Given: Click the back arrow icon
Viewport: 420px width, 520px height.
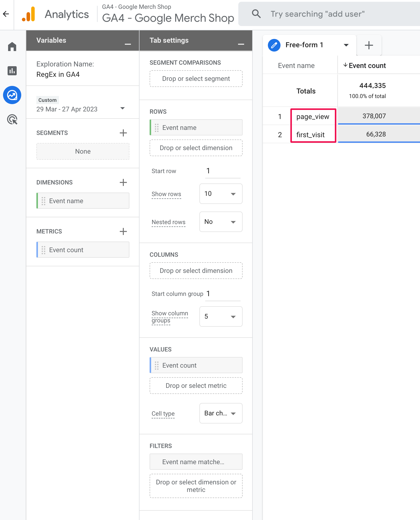Looking at the screenshot, I should click(6, 14).
